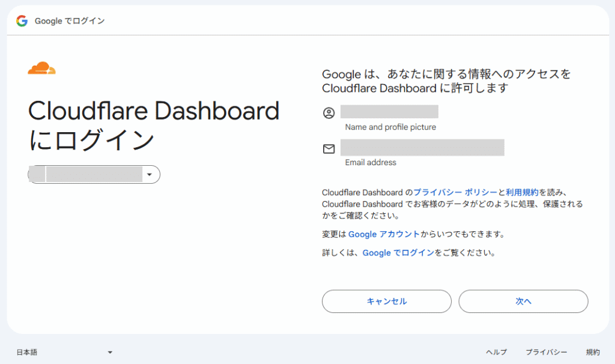The image size is (615, 364).
Task: Open the プライバシー ポリシー link
Action: (455, 192)
